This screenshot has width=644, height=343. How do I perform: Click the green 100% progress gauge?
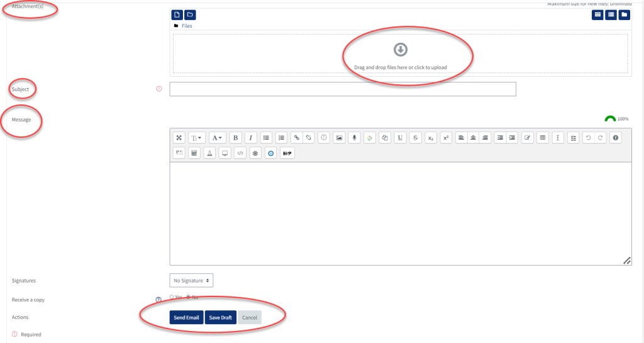[610, 119]
